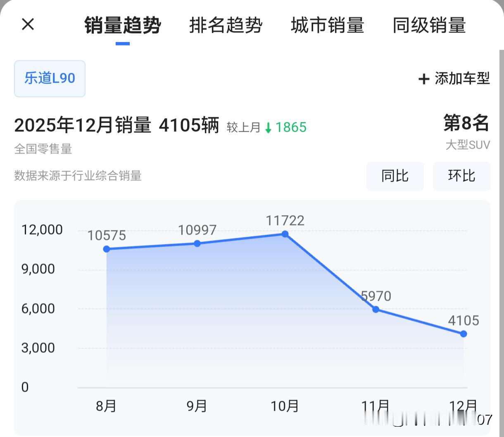Tap the plus icon beside 添加车型
The image size is (504, 437).
(424, 79)
